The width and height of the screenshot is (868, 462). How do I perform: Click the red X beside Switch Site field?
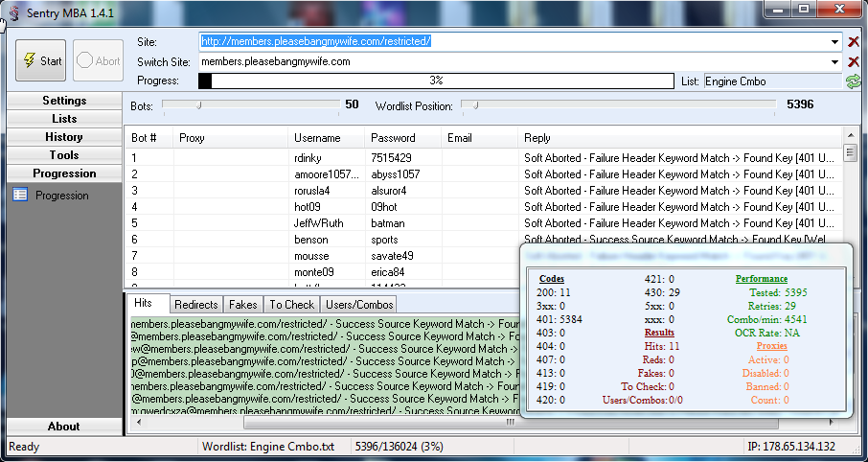click(x=854, y=62)
